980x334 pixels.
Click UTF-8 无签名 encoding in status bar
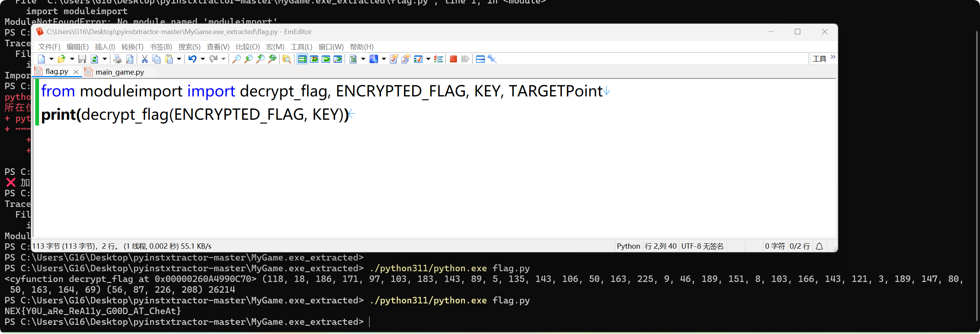pos(702,246)
